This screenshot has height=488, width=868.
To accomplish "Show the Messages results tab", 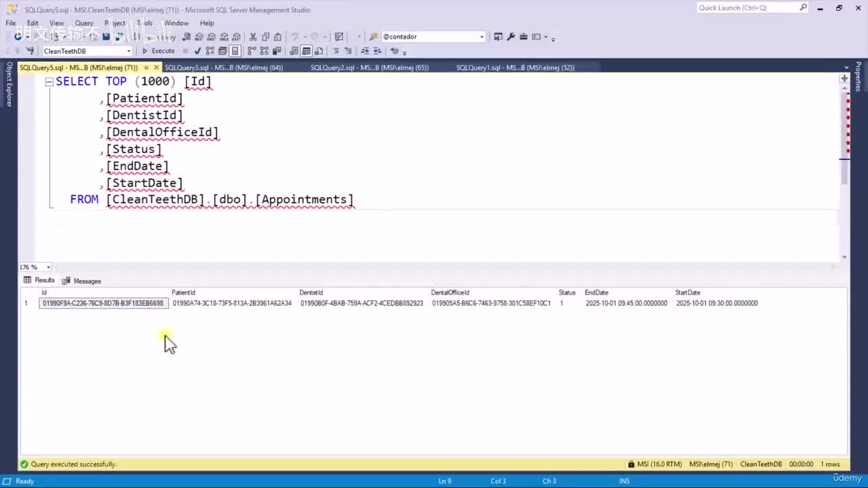I will coord(81,281).
